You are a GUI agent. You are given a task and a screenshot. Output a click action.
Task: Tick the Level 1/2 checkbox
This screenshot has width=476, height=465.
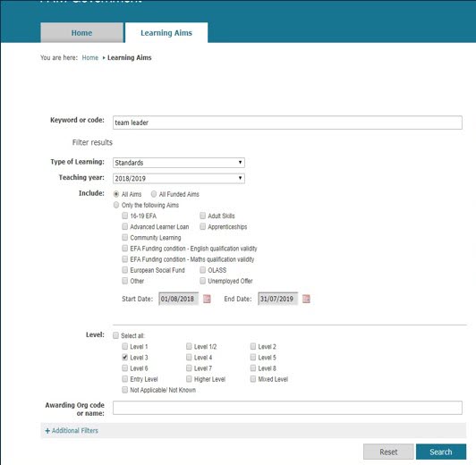click(189, 346)
